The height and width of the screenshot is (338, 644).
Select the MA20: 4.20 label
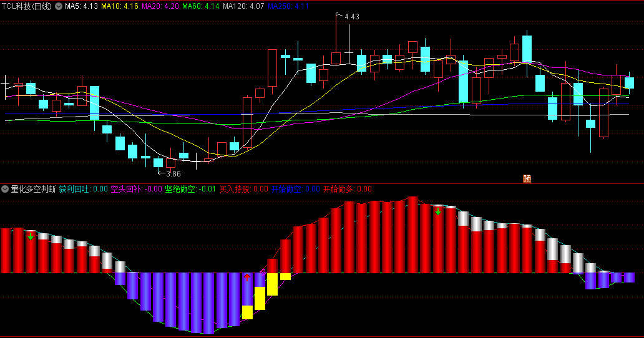[160, 6]
